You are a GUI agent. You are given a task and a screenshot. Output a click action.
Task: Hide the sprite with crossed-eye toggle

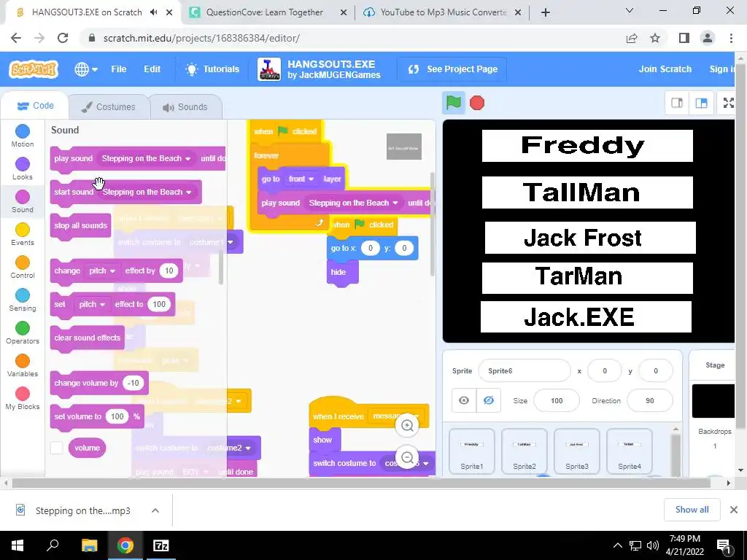point(488,400)
